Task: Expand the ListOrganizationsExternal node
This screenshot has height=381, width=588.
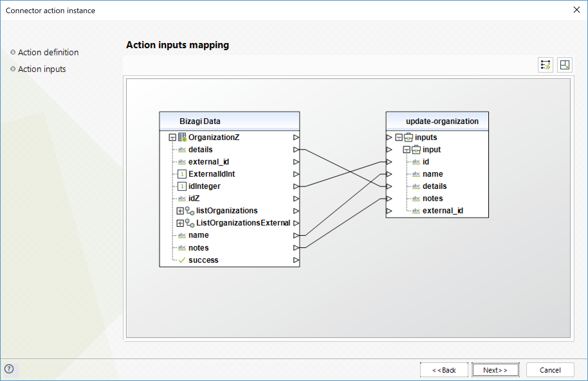Action: tap(180, 223)
